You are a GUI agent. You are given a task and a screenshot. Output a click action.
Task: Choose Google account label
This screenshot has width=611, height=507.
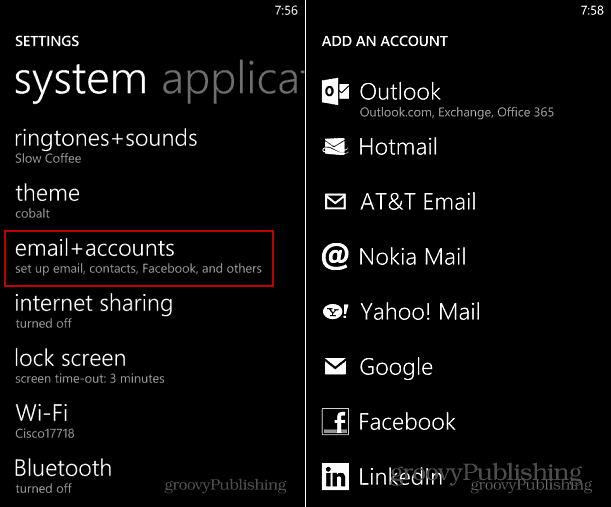(396, 367)
